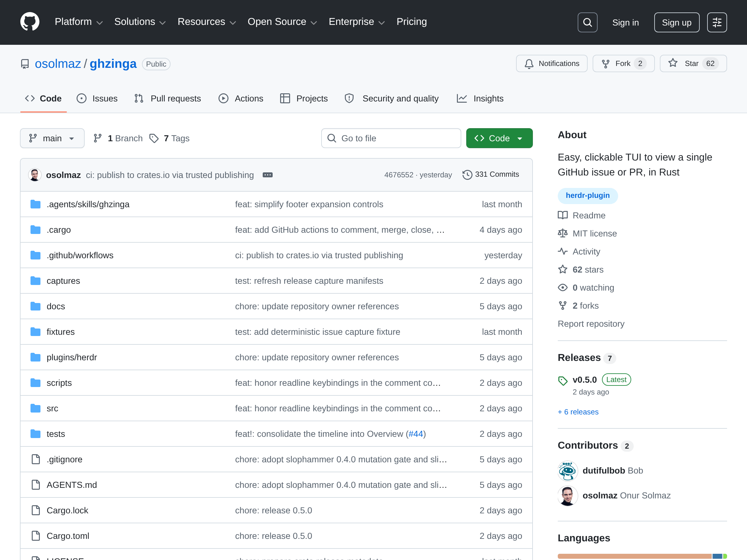
Task: Click the osolmaz contributor avatar
Action: tap(568, 496)
